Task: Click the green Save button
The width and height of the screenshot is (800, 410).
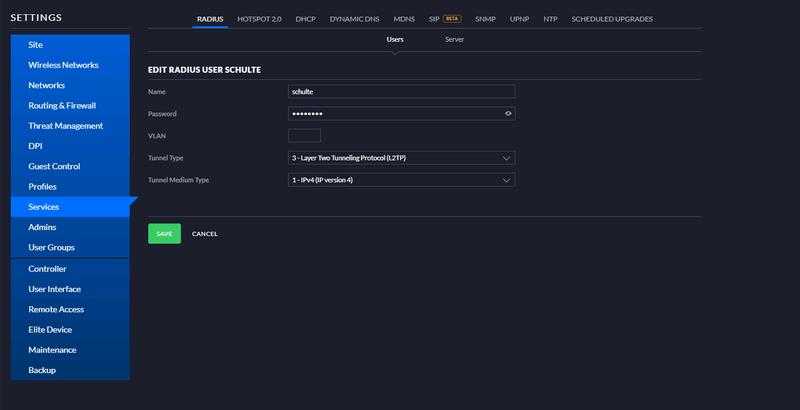Action: pos(164,234)
